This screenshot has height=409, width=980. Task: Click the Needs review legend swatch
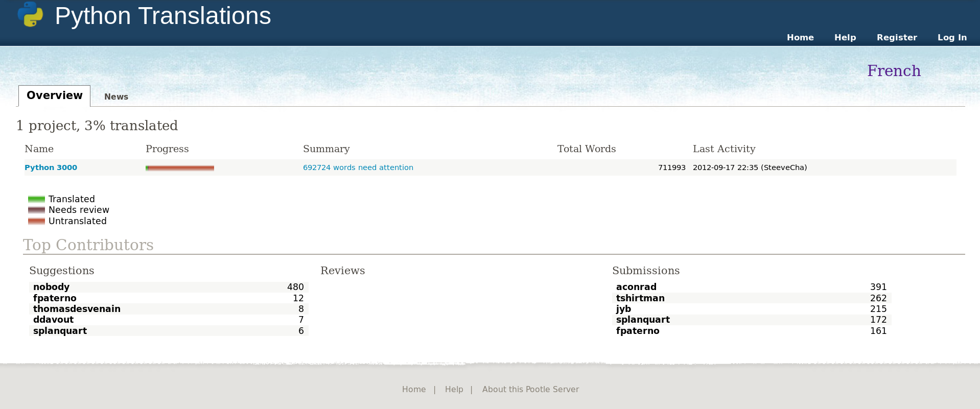click(36, 210)
